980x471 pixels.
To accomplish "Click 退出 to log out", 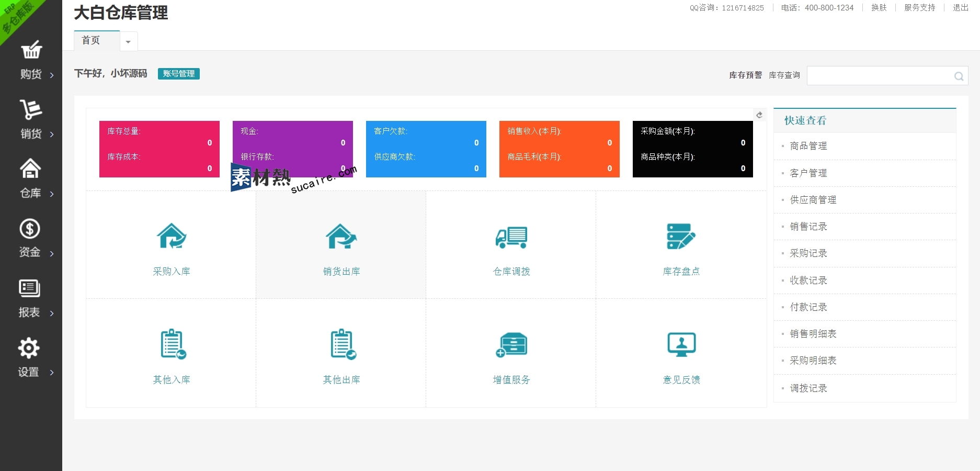I will [x=960, y=8].
